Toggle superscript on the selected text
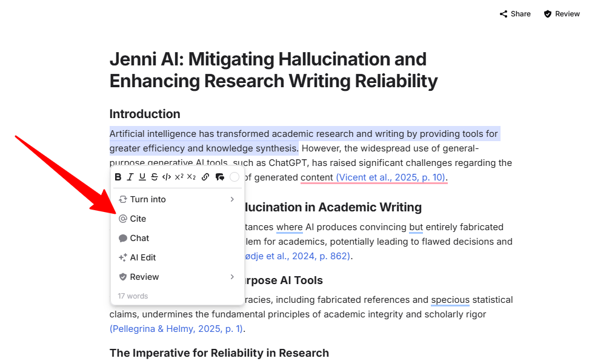Screen dimensions: 592x364 coord(179,176)
